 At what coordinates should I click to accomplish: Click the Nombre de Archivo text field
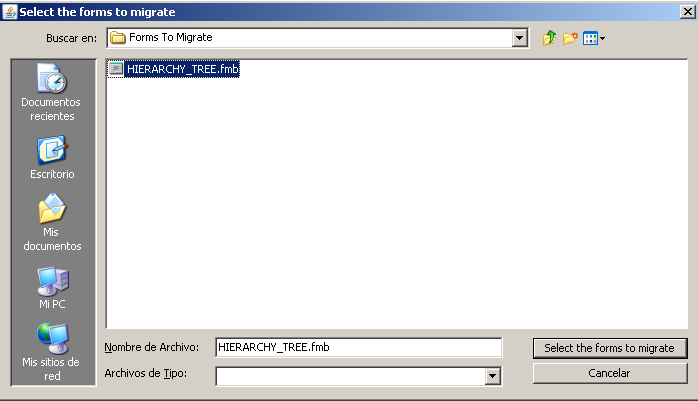pos(359,347)
